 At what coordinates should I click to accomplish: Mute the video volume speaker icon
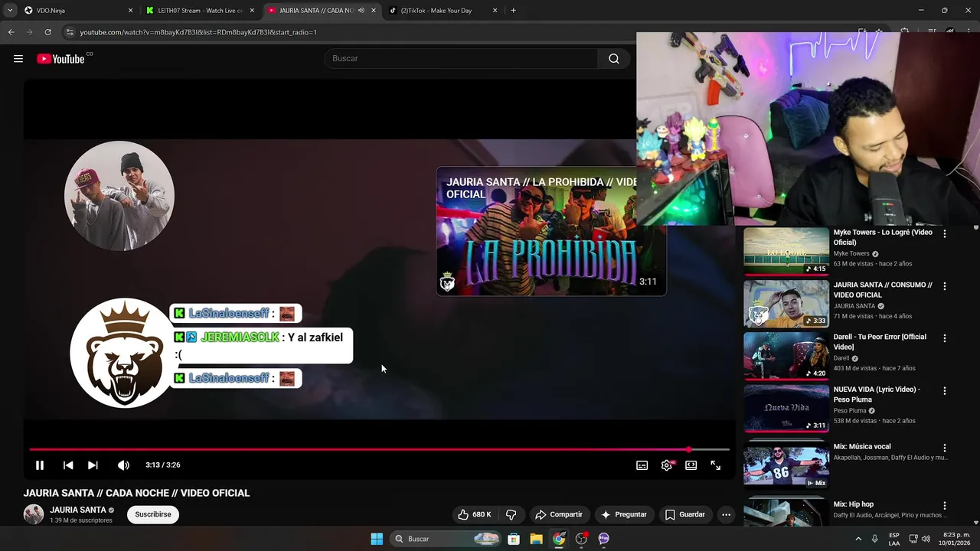[x=123, y=465]
